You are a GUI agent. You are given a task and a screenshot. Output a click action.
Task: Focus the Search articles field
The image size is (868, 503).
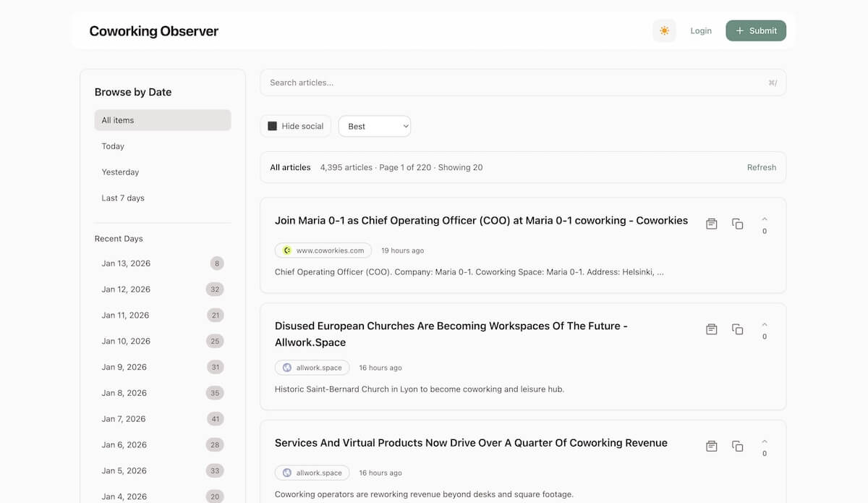click(x=523, y=83)
